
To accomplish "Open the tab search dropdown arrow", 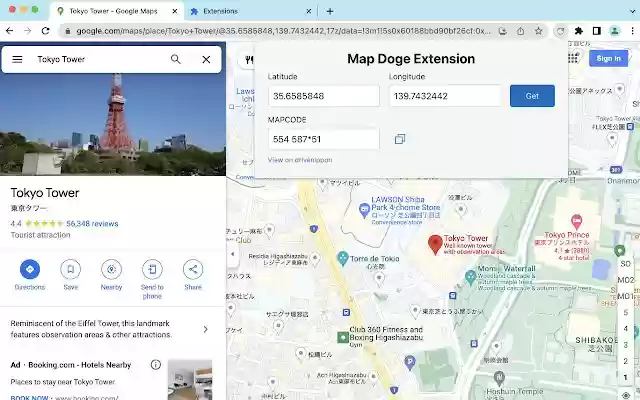I will [632, 11].
